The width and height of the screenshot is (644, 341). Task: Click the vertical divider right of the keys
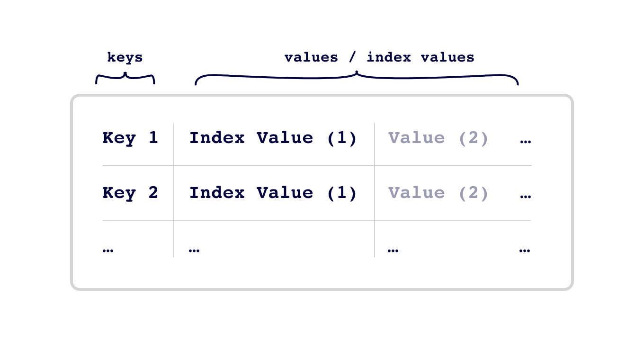click(x=174, y=190)
